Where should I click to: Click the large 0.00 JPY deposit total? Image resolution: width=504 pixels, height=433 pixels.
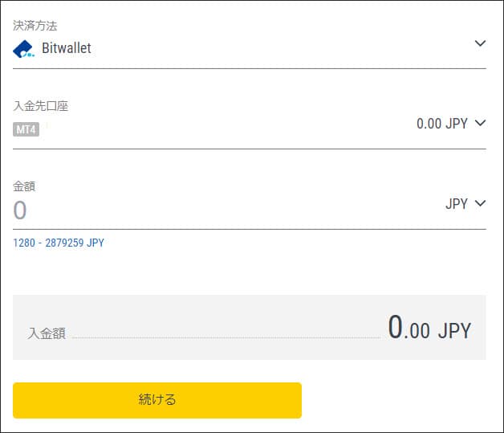(x=429, y=328)
